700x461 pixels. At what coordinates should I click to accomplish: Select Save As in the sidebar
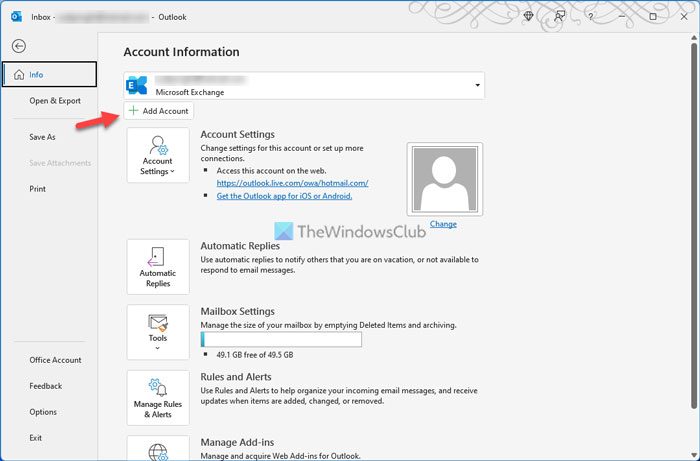click(x=42, y=137)
